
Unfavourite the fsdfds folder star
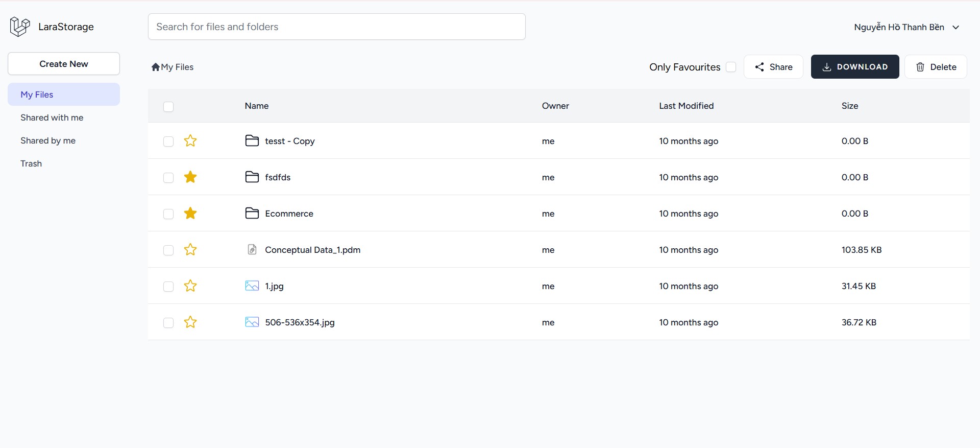190,177
